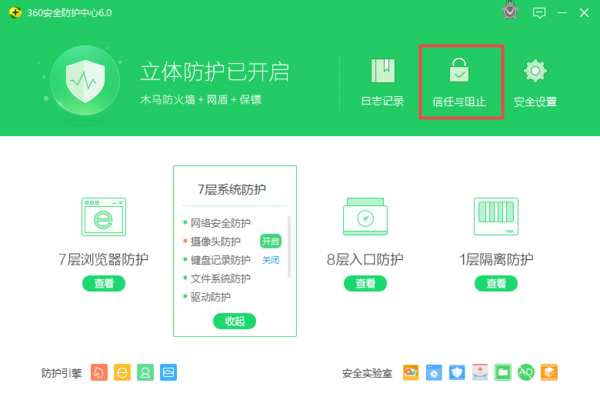Click the 1层隔离防护 title text
The height and width of the screenshot is (400, 600).
496,259
